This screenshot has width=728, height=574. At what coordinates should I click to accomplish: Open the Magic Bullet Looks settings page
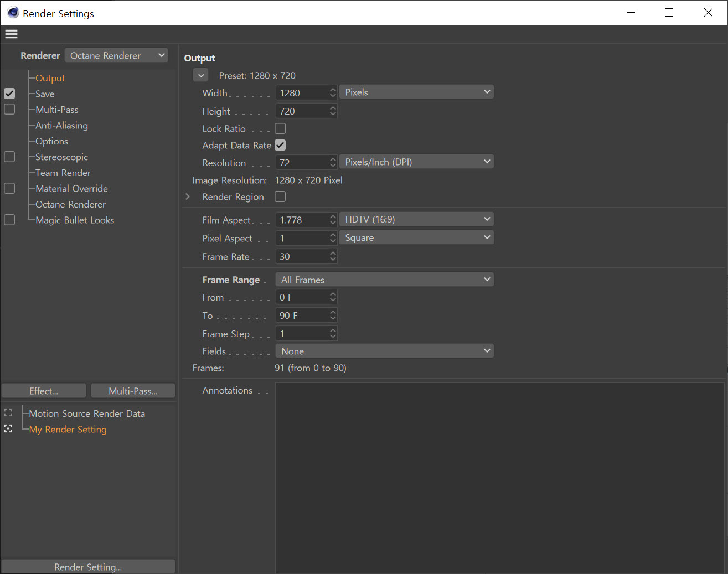[75, 220]
